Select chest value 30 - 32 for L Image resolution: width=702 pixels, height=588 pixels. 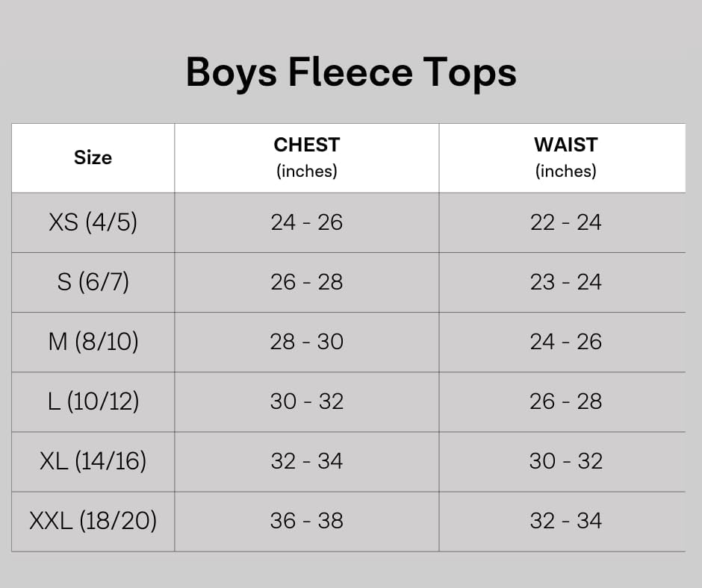[x=307, y=401]
